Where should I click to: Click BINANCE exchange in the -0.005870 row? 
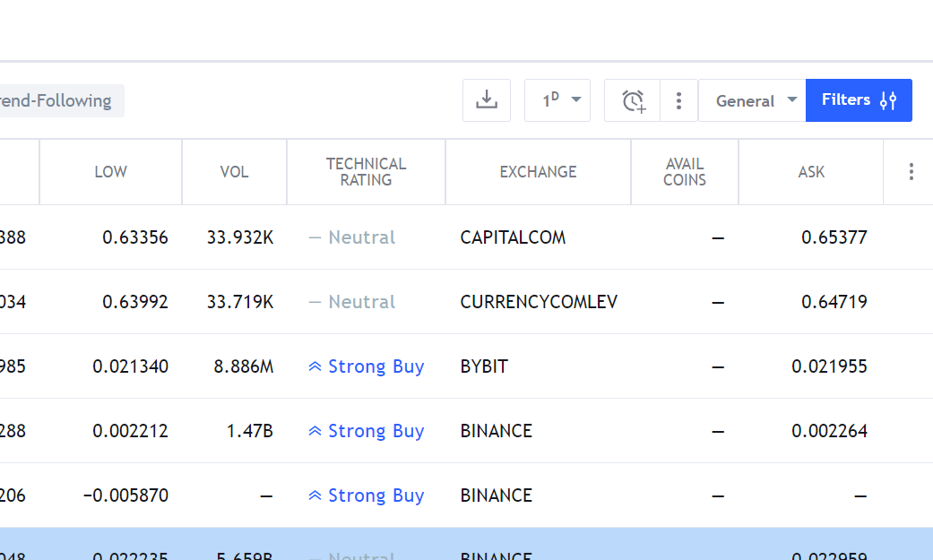pyautogui.click(x=497, y=495)
